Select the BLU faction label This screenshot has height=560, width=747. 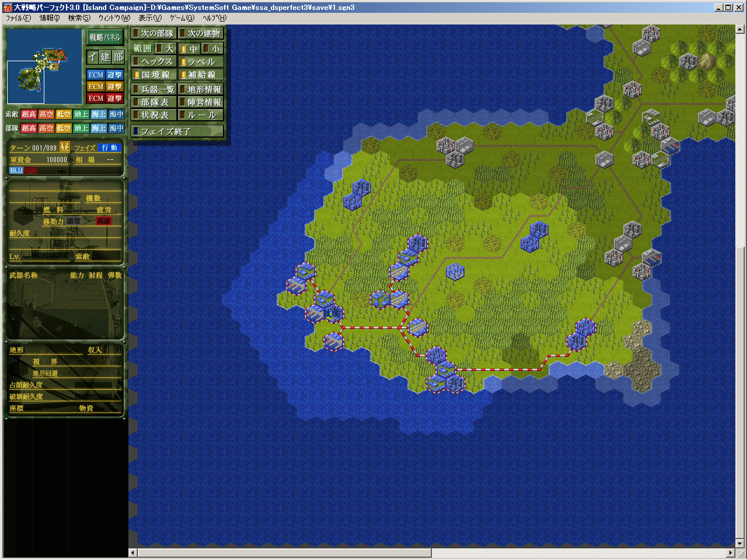16,170
